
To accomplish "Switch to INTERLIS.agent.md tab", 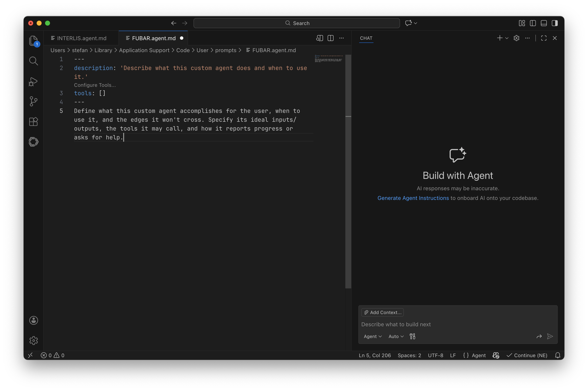I will [81, 38].
